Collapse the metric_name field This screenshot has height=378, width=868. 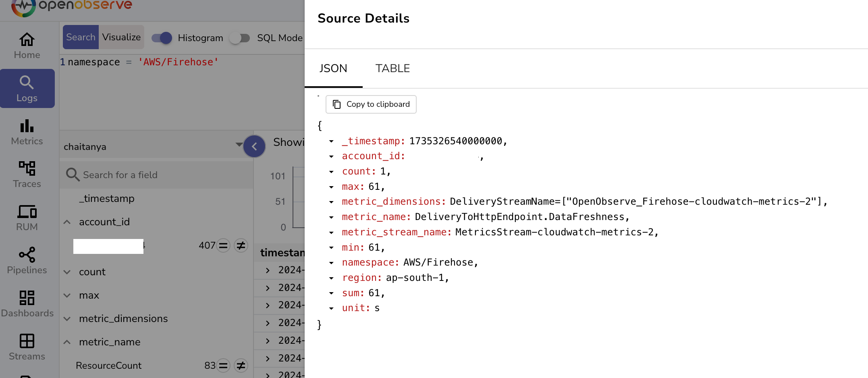[x=67, y=342]
